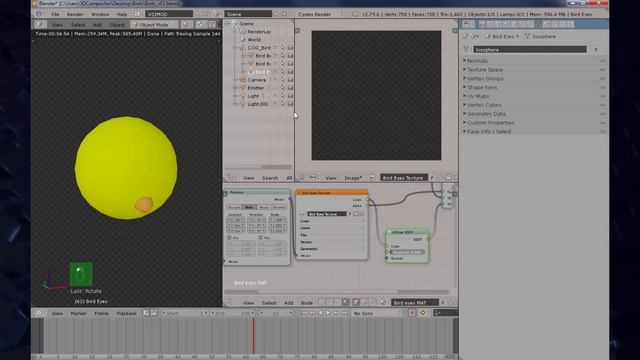Expand the Normals panel

(533, 61)
